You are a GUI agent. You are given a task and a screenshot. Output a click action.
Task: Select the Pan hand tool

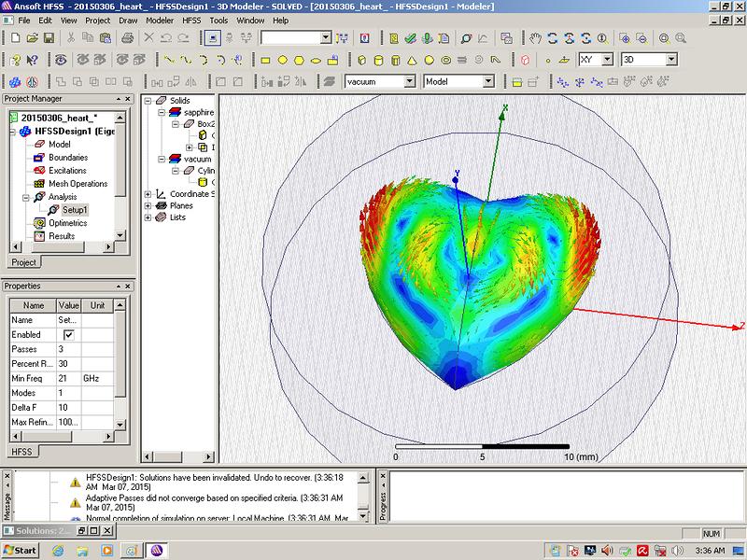pyautogui.click(x=534, y=38)
